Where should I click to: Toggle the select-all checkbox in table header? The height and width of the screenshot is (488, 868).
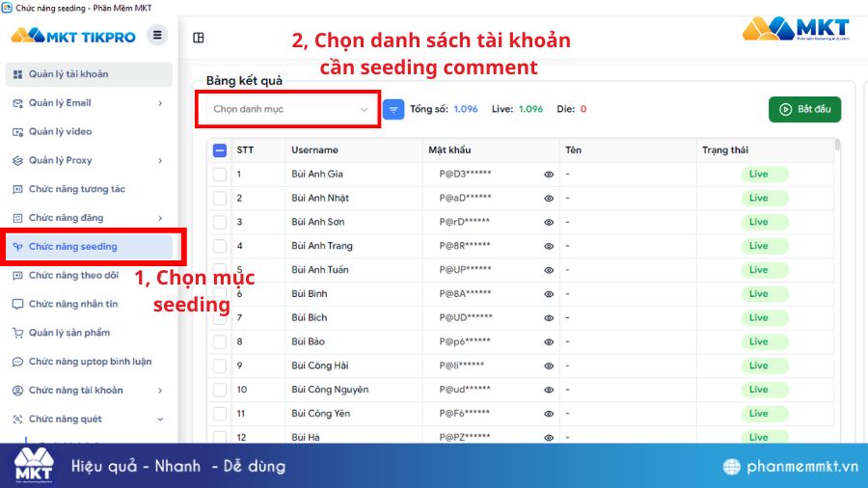220,150
